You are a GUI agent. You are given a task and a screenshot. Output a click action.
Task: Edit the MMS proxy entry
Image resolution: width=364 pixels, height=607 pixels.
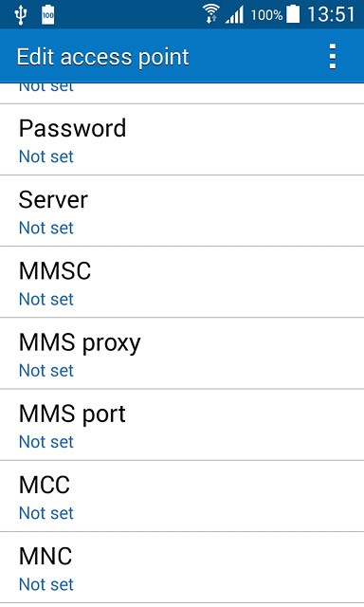coord(182,353)
